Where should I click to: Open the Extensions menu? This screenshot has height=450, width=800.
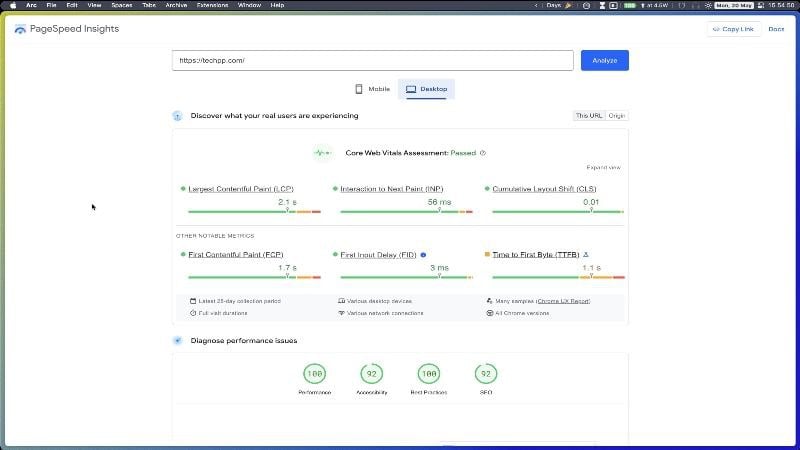coord(212,5)
